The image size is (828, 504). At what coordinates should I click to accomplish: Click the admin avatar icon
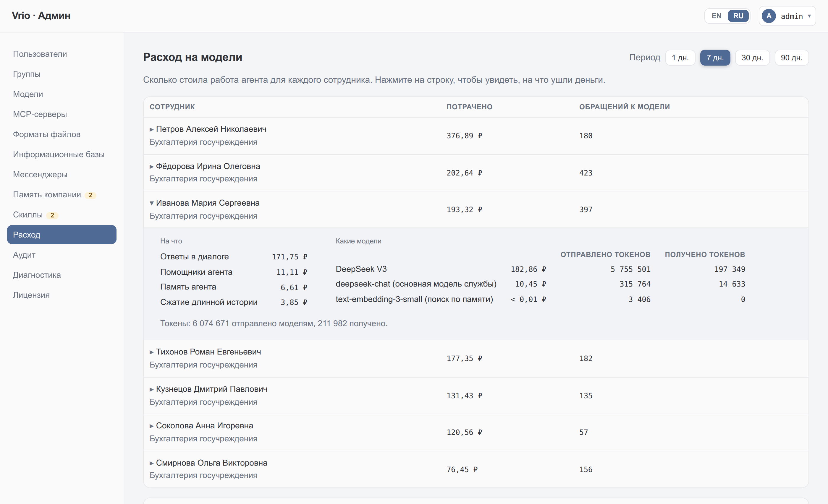click(769, 16)
